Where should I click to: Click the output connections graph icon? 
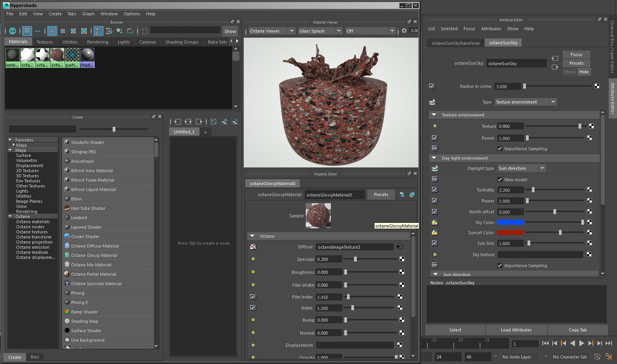pos(199,122)
